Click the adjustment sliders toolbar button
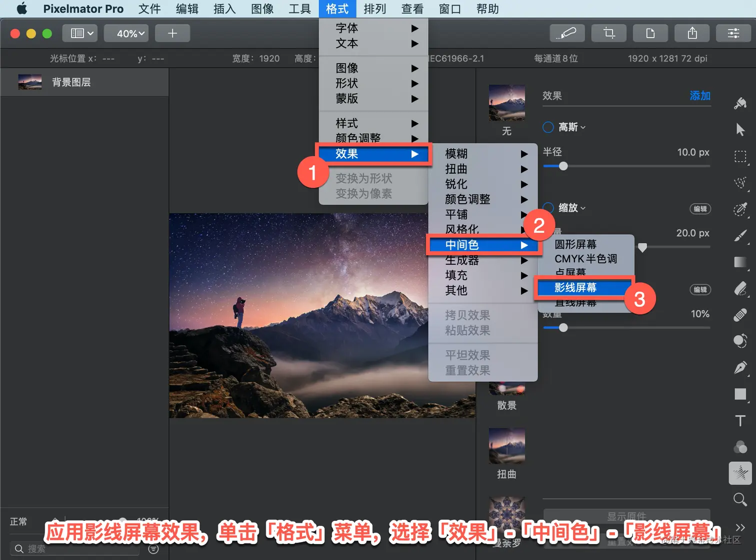The image size is (756, 560). tap(733, 33)
